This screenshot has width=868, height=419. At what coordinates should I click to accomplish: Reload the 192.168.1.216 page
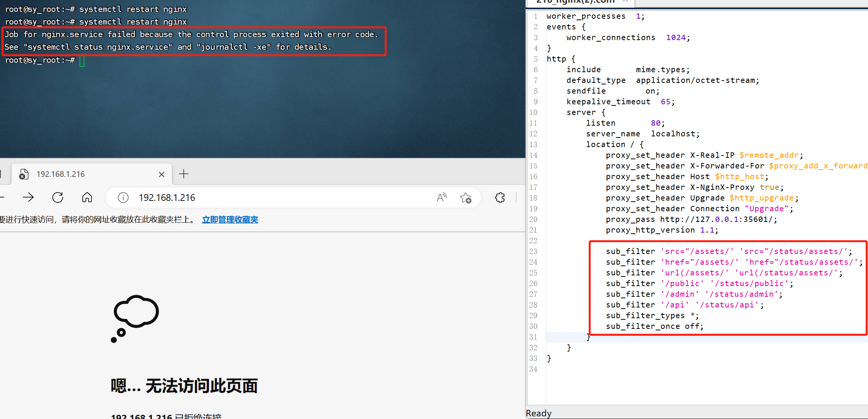coord(58,197)
